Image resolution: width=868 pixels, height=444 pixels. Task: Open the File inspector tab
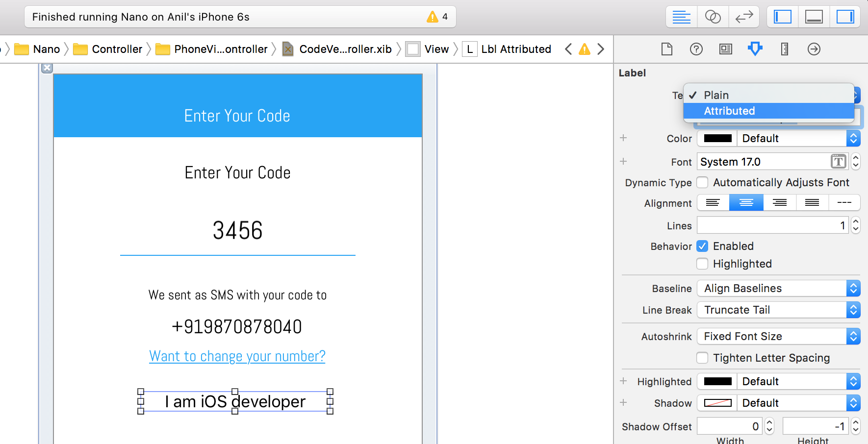coord(666,49)
